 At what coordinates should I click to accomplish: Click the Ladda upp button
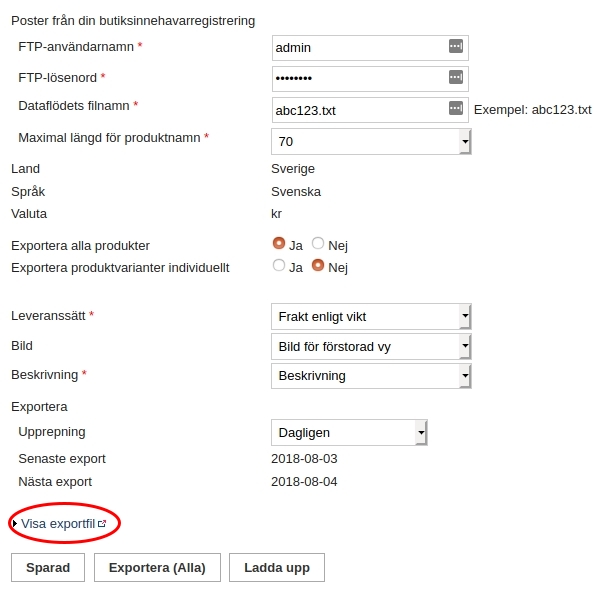coord(277,567)
